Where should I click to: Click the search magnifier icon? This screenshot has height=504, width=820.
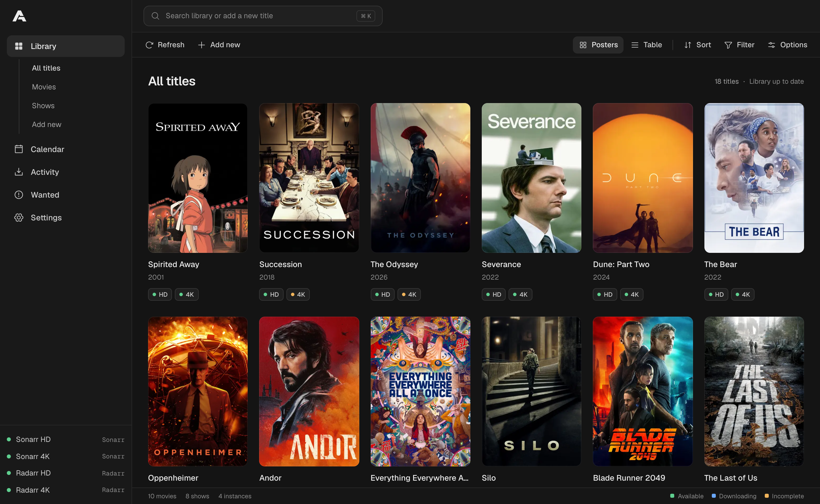tap(155, 16)
